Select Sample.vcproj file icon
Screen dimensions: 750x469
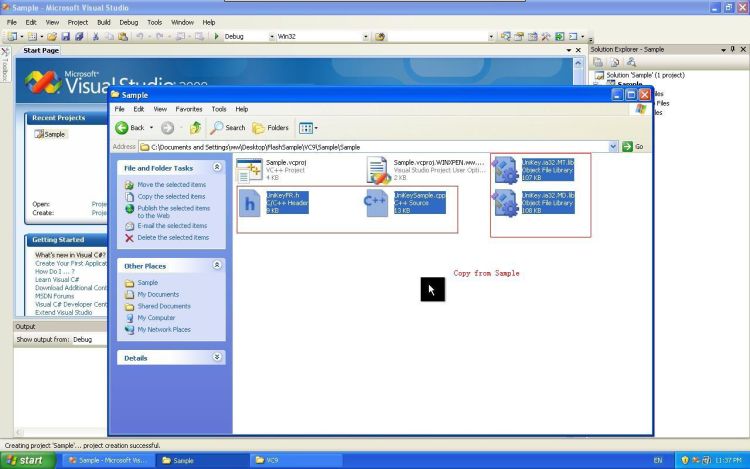click(x=249, y=170)
